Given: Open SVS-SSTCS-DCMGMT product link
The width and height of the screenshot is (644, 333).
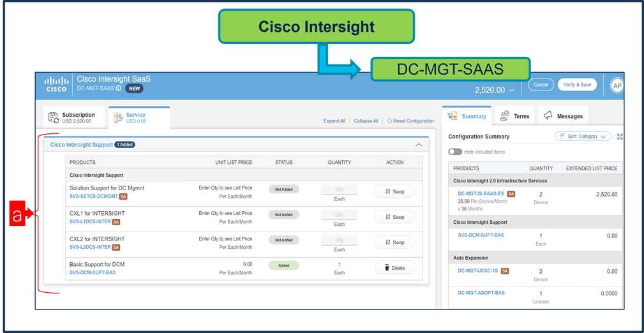Looking at the screenshot, I should [94, 196].
